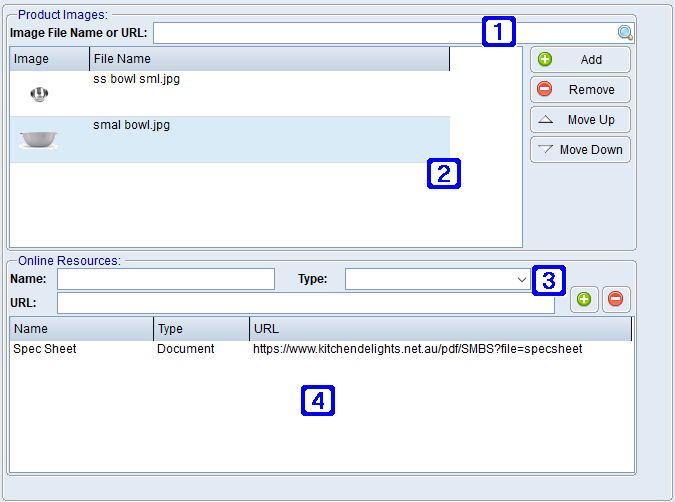The width and height of the screenshot is (675, 502).
Task: Click into the online resource URL field
Action: (305, 303)
